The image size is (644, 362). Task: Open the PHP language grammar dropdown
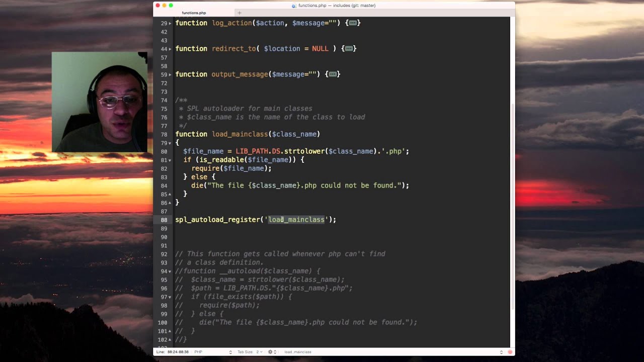pos(213,352)
